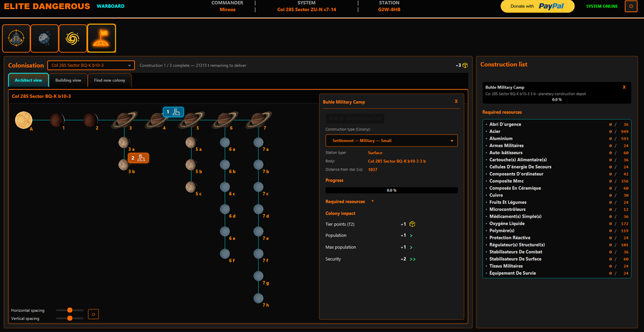
Task: Remove Buhle Military Camp from construction list
Action: click(624, 87)
